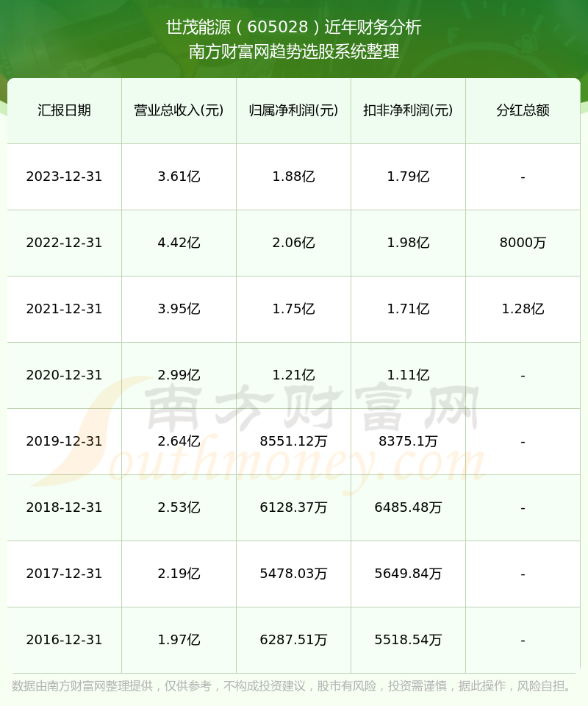Click the subtitle 南方财富网趋势选股系统整理
The image size is (588, 706).
[294, 51]
